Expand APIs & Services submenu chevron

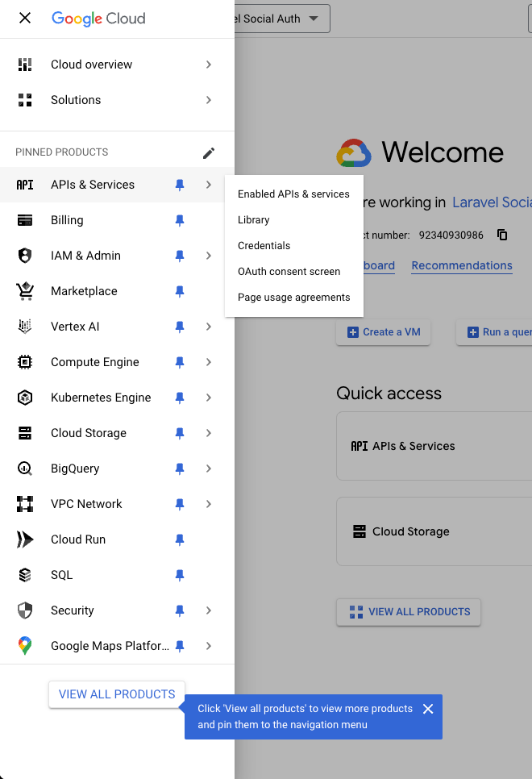coord(209,185)
